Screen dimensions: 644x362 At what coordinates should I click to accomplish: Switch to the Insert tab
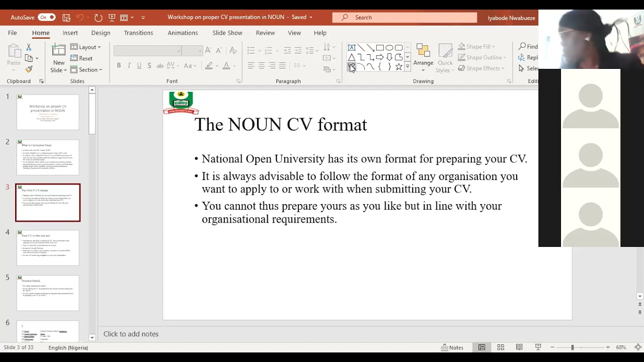tap(70, 33)
